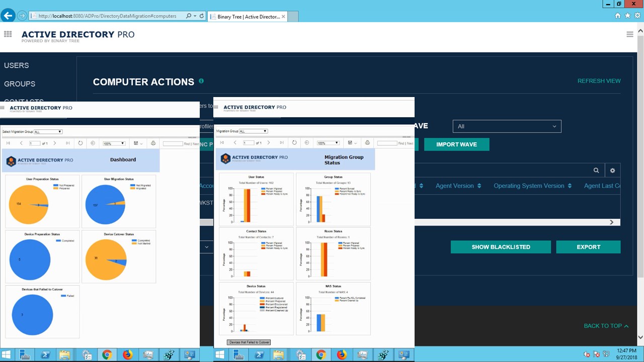Go back using the browser back arrow

[8, 16]
